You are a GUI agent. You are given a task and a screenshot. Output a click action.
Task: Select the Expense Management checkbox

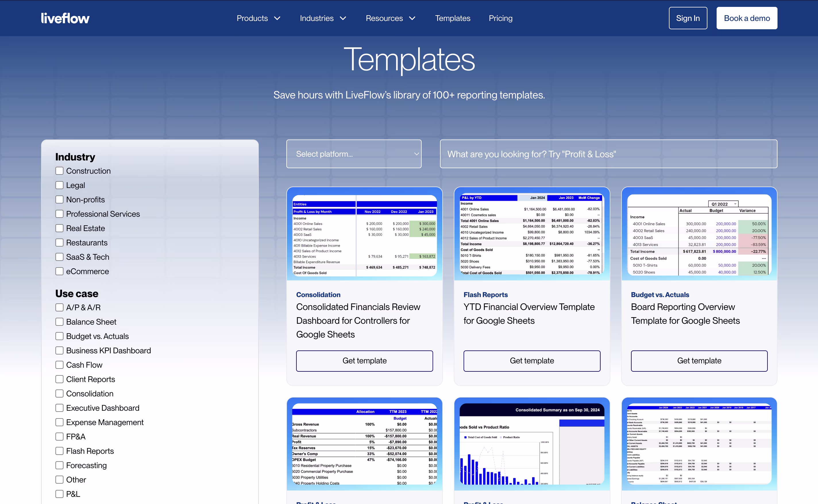click(x=59, y=422)
